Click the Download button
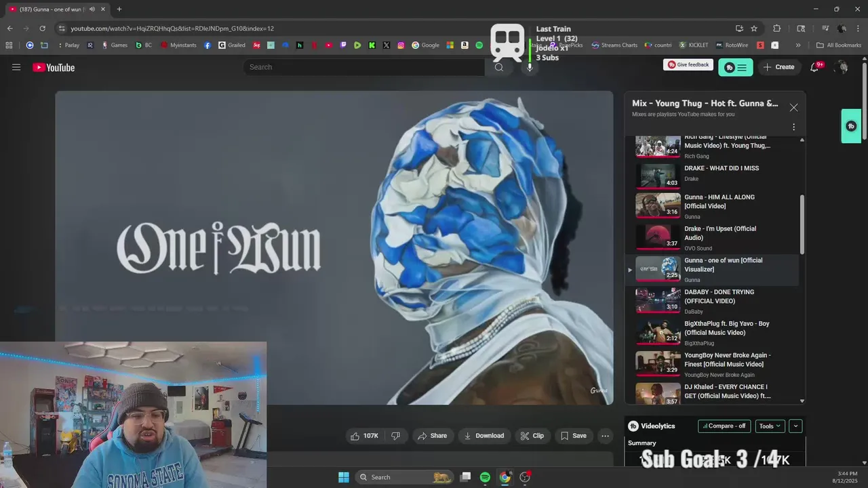 (x=484, y=436)
